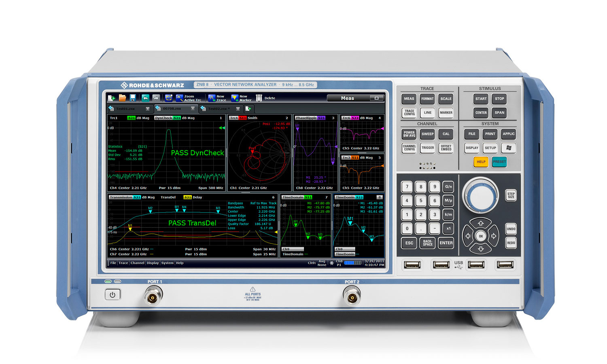Push the Windows logo key
The image size is (607, 364).
pos(509,148)
